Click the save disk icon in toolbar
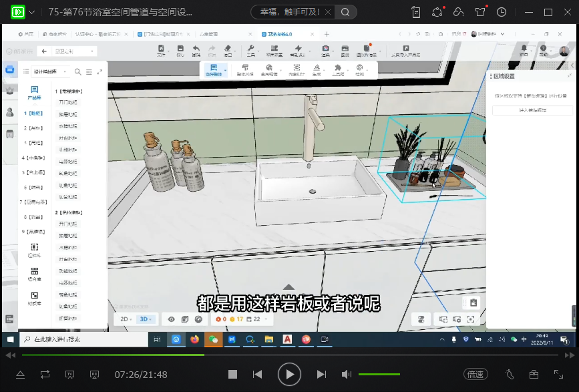This screenshot has width=579, height=392. pyautogui.click(x=180, y=50)
